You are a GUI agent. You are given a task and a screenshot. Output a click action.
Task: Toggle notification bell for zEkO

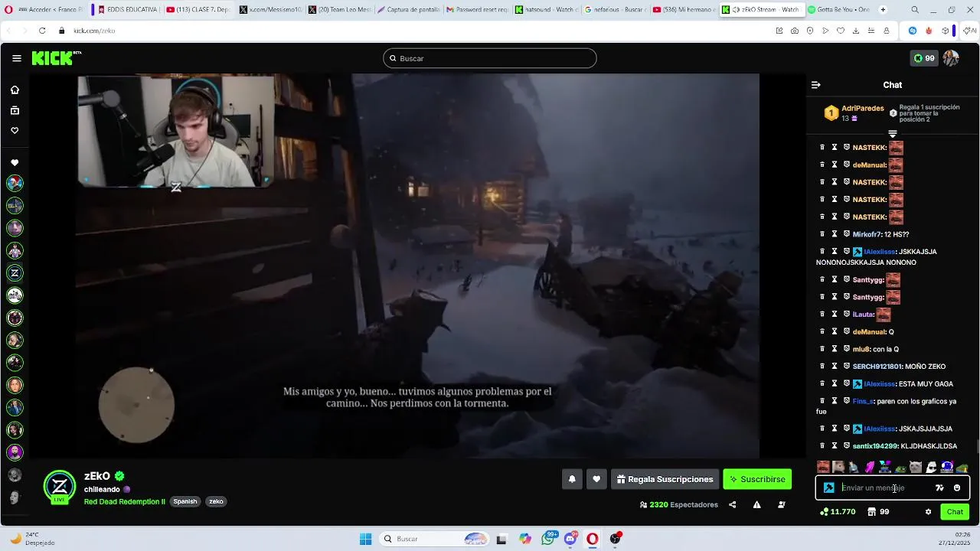pos(571,479)
